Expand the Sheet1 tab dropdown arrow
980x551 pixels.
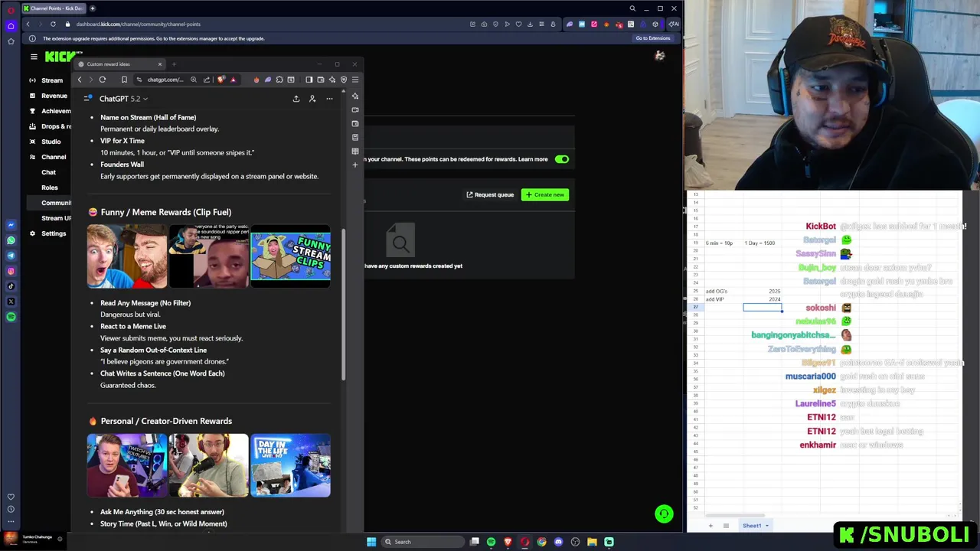[766, 526]
